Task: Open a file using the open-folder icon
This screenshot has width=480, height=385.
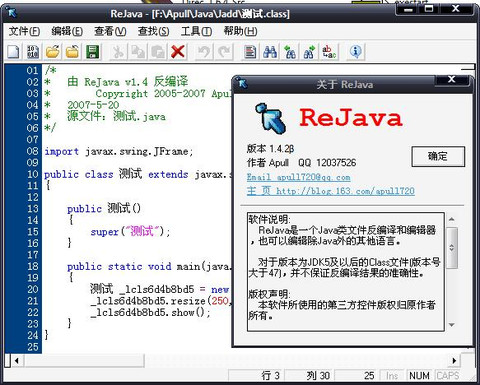Action: [x=53, y=52]
